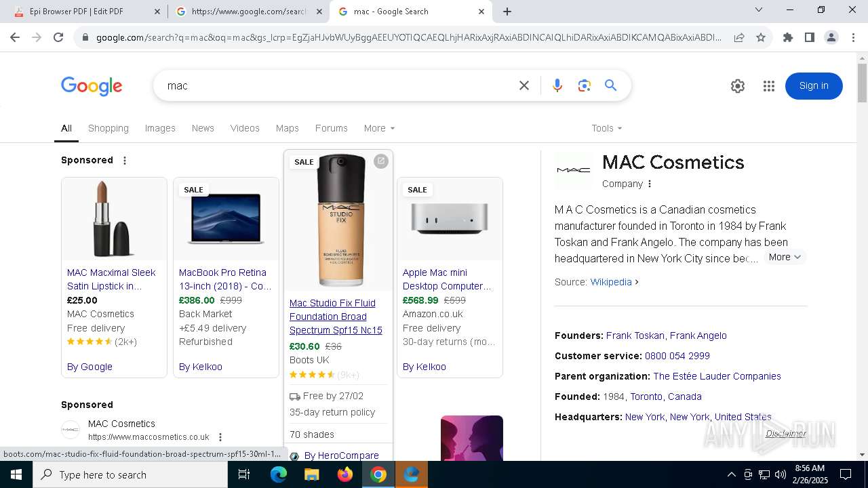The height and width of the screenshot is (488, 868).
Task: Switch to the Maps results tab
Action: [288, 128]
